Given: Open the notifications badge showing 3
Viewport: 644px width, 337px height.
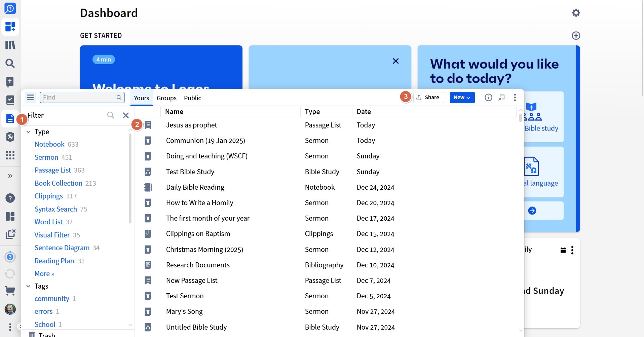Looking at the screenshot, I should coord(10,257).
